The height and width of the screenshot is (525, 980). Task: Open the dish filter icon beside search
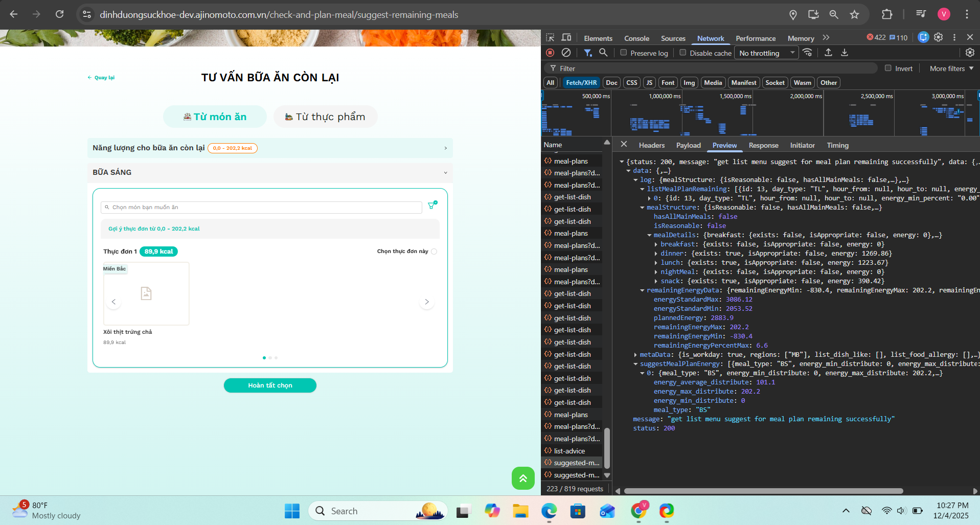coord(432,205)
